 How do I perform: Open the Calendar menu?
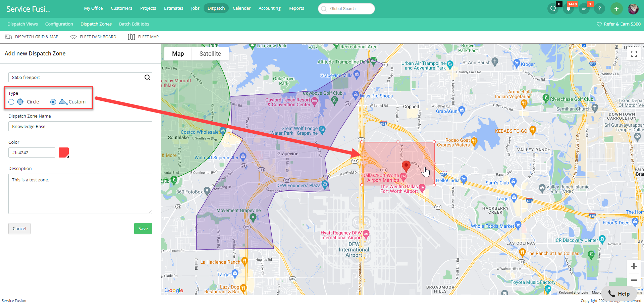tap(241, 8)
